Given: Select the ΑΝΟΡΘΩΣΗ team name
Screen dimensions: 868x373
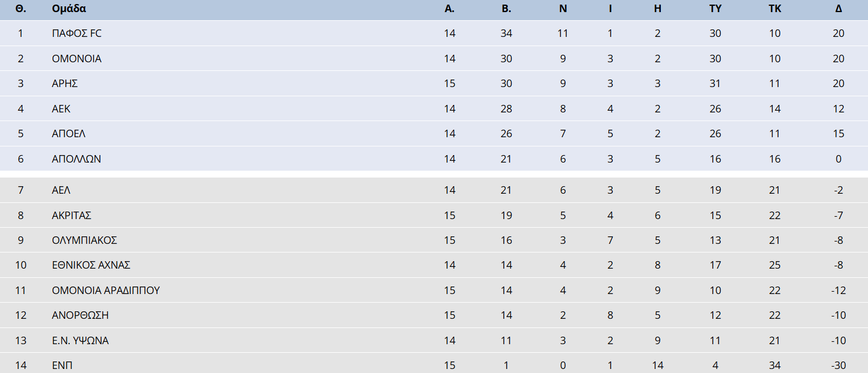Looking at the screenshot, I should click(80, 315).
